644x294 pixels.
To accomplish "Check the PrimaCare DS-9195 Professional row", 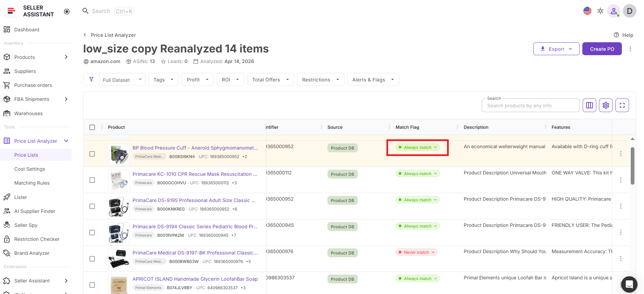I will click(92, 206).
